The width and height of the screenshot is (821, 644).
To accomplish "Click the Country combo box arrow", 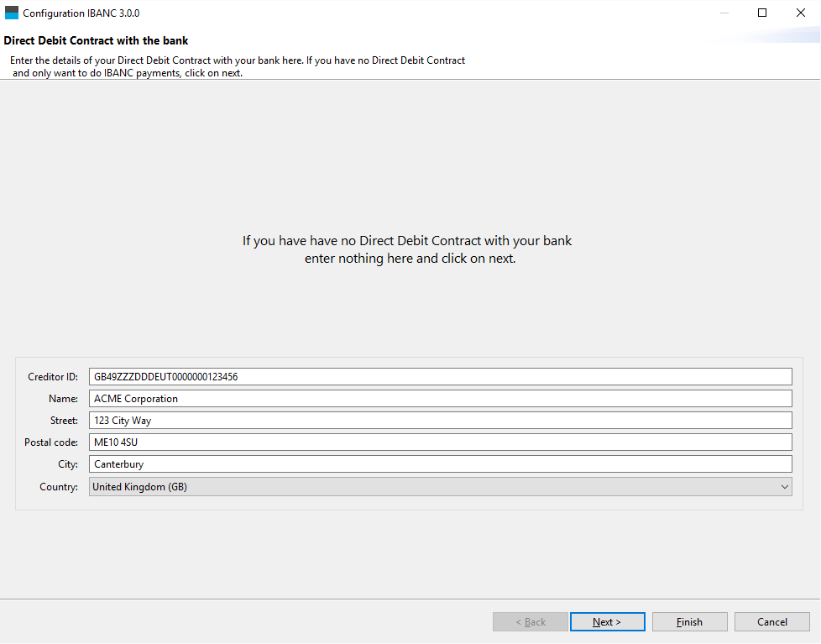I will click(784, 486).
